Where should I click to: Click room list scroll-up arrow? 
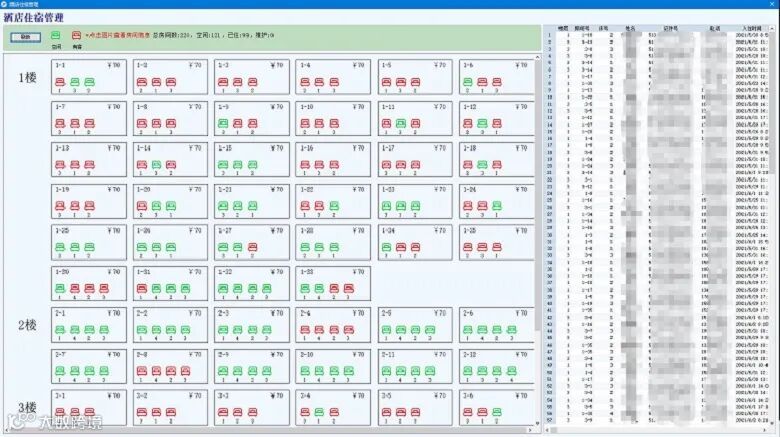point(537,58)
